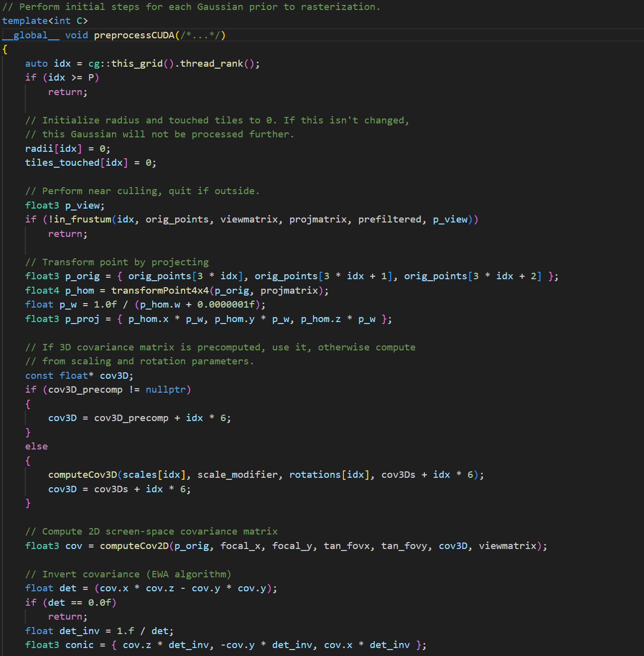This screenshot has height=656, width=644.
Task: Click the comment "this Gaussian will not be processed further"
Action: (x=160, y=134)
